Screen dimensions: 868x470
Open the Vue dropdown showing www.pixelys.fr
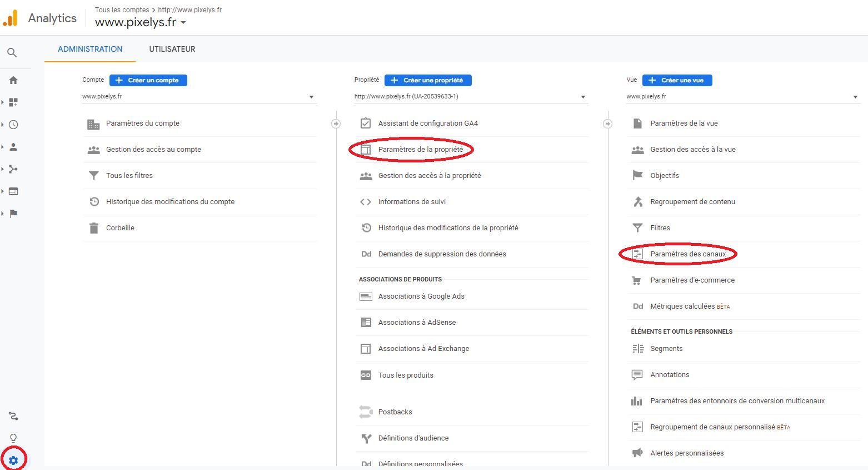743,97
